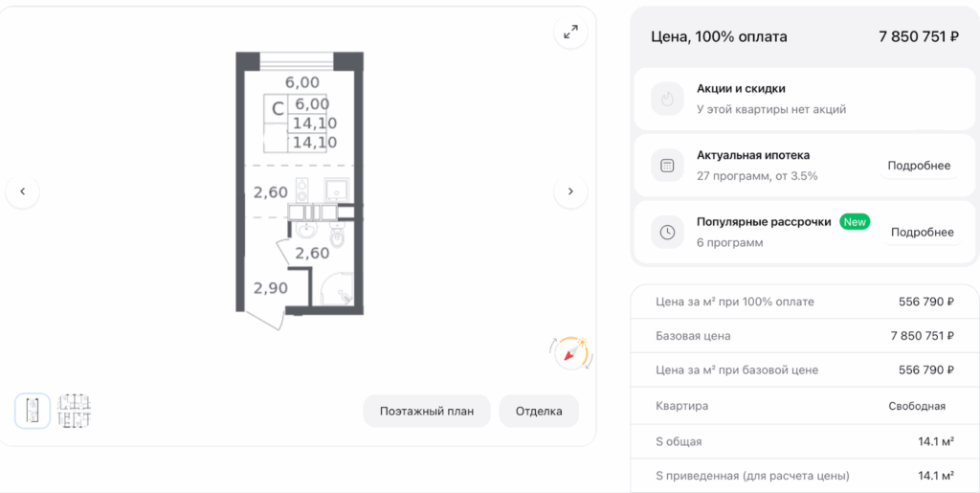Click the flame icon for promotions
Image resolution: width=980 pixels, height=493 pixels.
click(668, 99)
